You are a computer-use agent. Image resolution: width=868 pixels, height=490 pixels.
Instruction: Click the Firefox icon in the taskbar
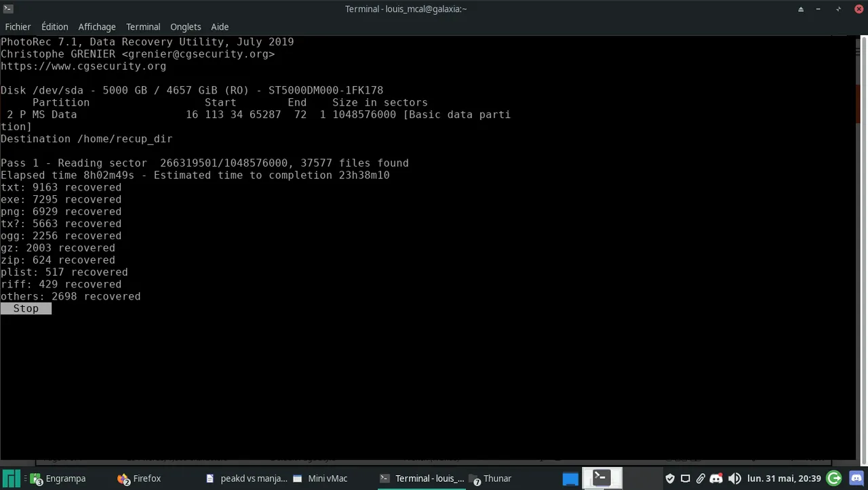coord(123,478)
